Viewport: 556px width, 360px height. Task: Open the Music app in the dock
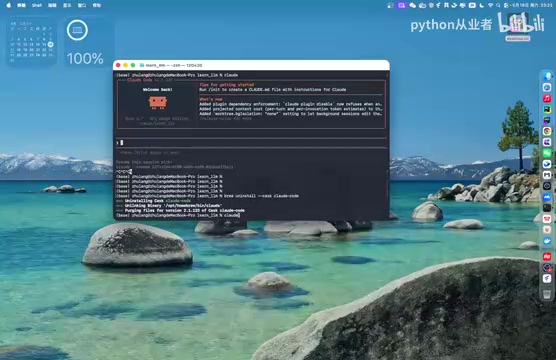tap(547, 98)
